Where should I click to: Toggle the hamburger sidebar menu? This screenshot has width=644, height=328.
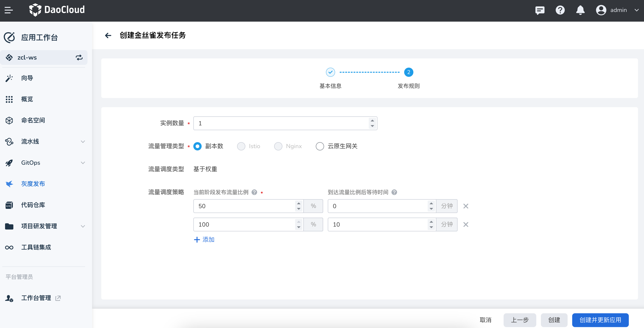point(9,10)
